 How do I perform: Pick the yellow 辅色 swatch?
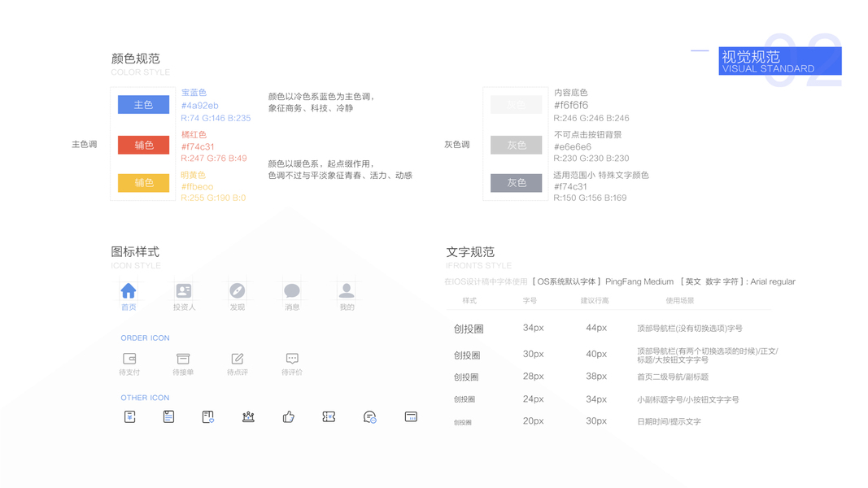click(143, 182)
